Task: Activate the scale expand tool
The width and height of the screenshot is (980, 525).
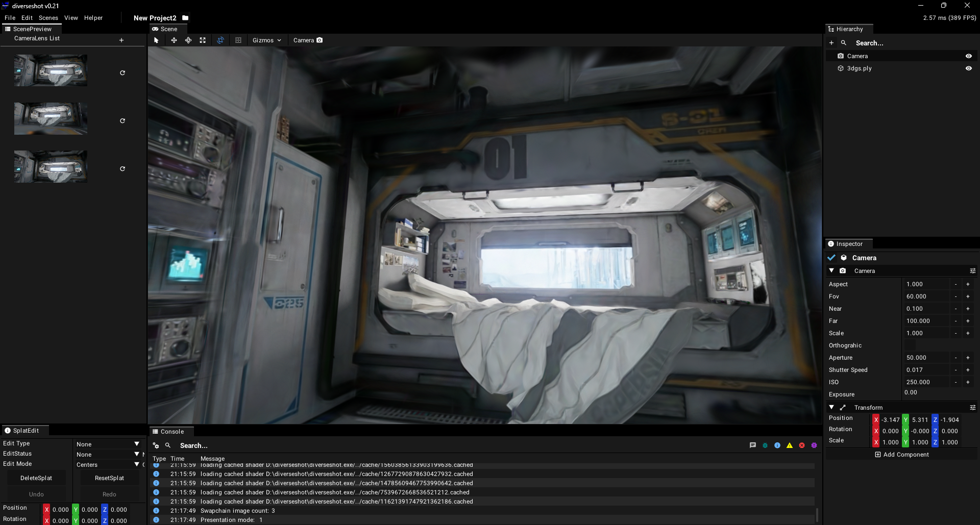Action: click(x=203, y=40)
